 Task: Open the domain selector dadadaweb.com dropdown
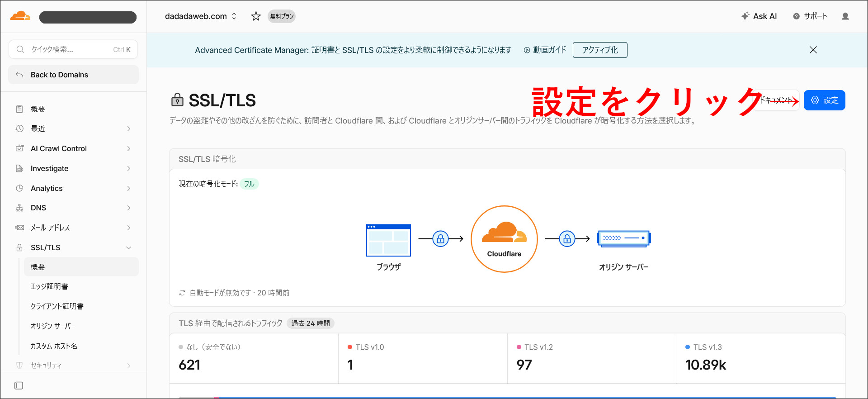(x=201, y=16)
